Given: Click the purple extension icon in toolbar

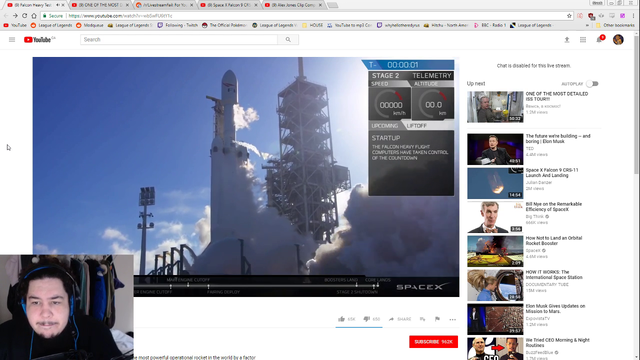Looking at the screenshot, I should (x=622, y=16).
